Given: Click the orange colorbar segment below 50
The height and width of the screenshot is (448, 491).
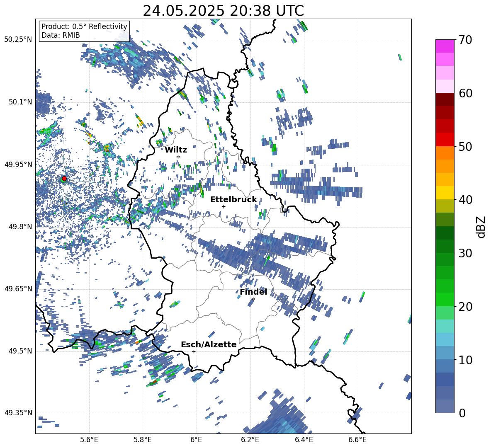Looking at the screenshot, I should [445, 153].
